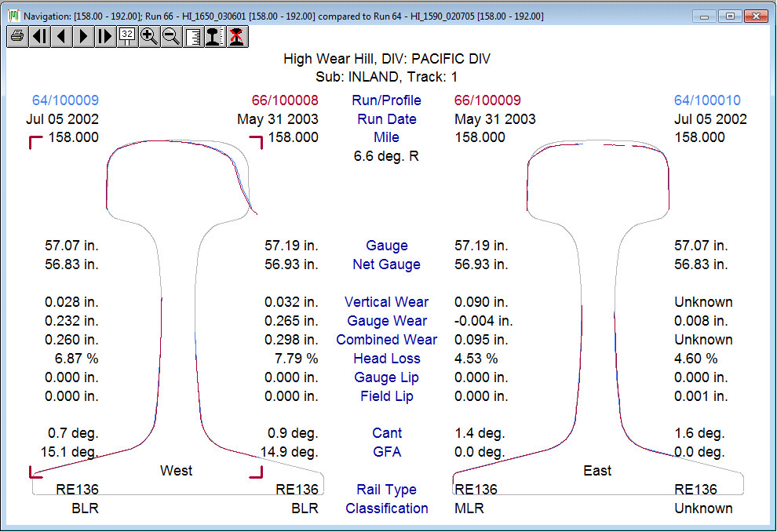Open the go-to milepost sign icon

point(127,37)
